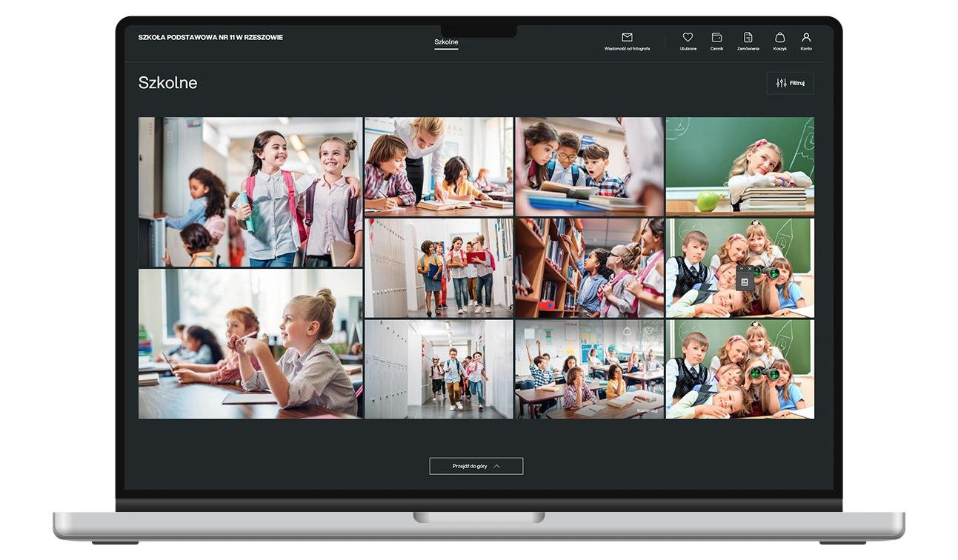
Task: Open the Konto account icon
Action: point(806,38)
